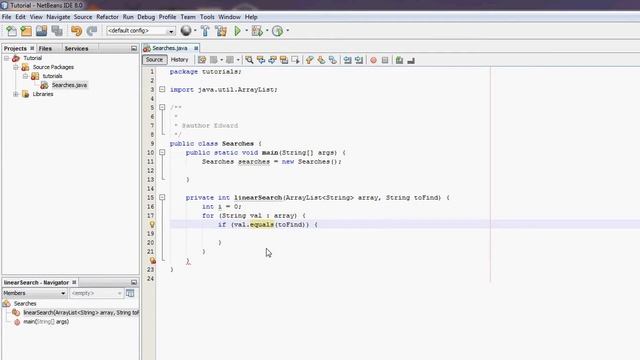Select main(String[] args) in Navigator

point(46,322)
